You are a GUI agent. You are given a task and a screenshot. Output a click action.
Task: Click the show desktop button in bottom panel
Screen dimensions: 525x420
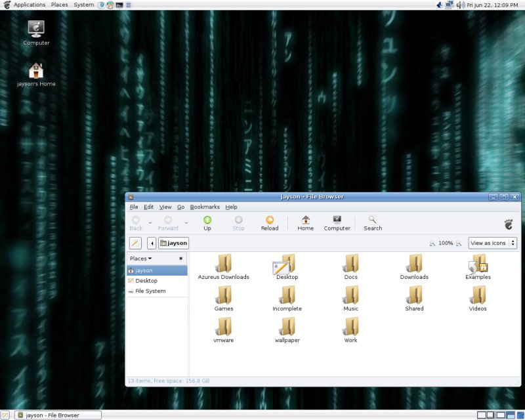5,415
